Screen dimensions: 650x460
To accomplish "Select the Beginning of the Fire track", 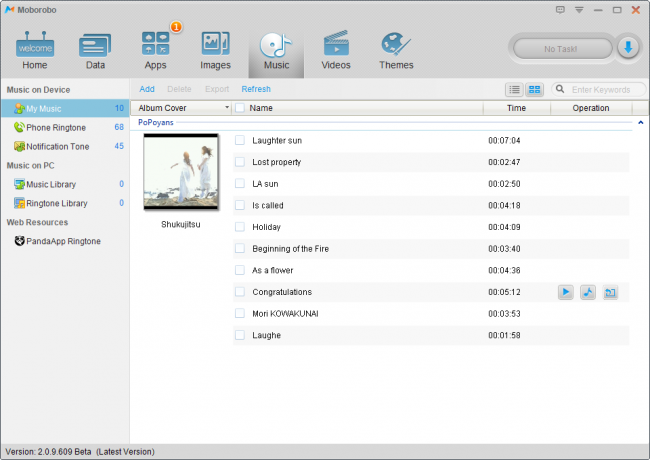I will point(291,249).
